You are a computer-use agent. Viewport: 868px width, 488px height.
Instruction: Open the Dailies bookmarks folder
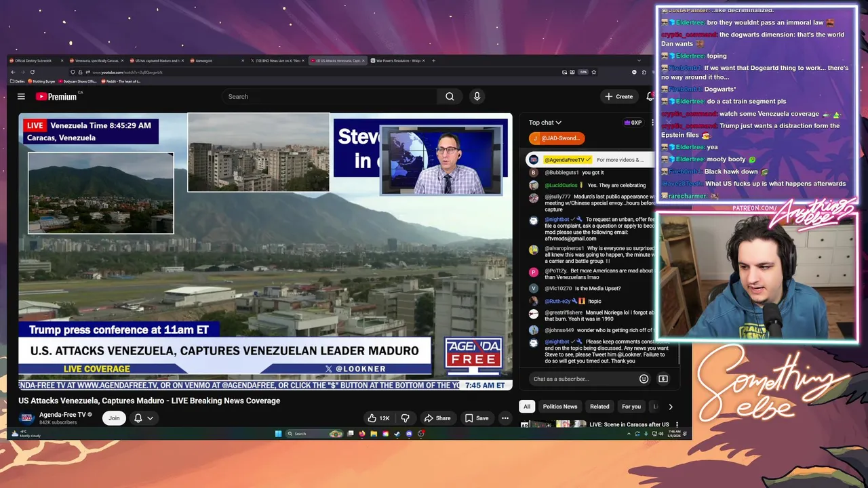coord(18,81)
